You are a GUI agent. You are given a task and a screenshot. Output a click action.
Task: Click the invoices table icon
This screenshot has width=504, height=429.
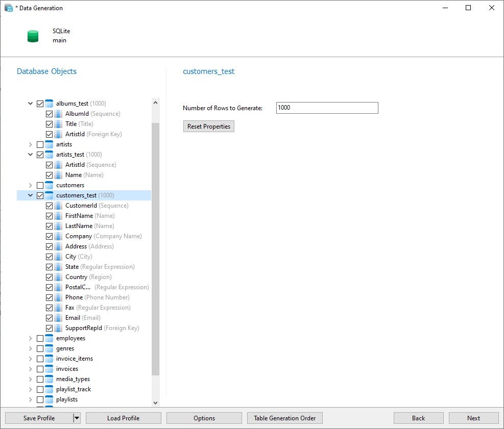(x=49, y=369)
